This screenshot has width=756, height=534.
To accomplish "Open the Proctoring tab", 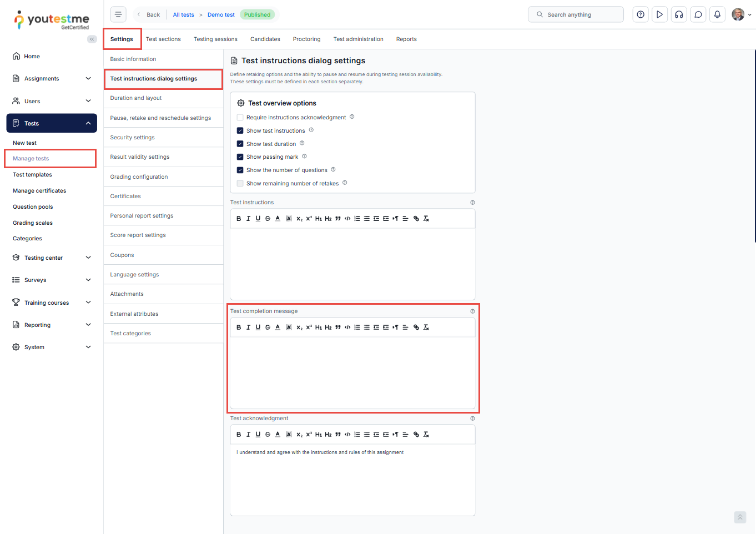I will click(307, 39).
